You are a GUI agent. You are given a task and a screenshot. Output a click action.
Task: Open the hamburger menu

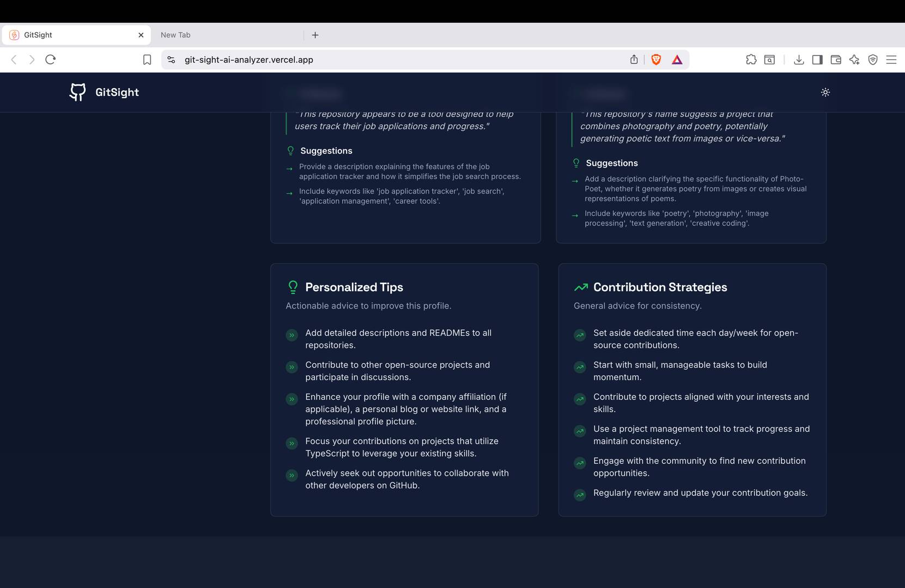891,59
